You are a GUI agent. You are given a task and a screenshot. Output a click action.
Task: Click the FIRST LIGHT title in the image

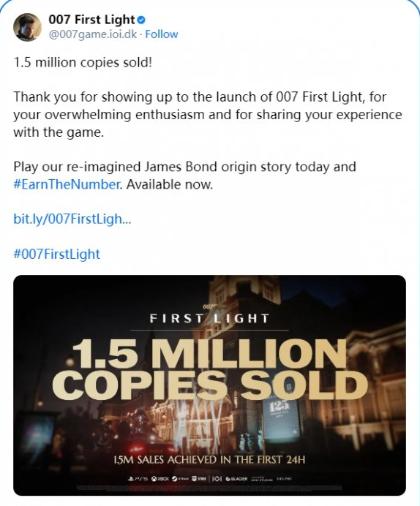click(x=209, y=319)
